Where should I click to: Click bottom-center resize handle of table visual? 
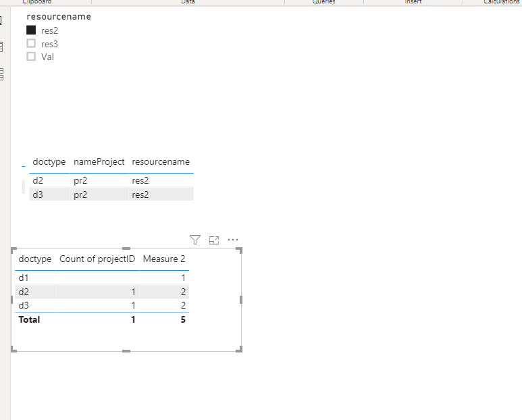pos(126,351)
